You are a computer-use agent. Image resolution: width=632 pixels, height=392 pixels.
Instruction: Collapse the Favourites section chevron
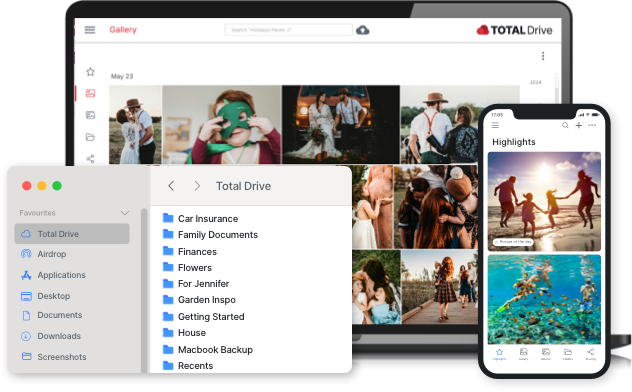[x=125, y=213]
